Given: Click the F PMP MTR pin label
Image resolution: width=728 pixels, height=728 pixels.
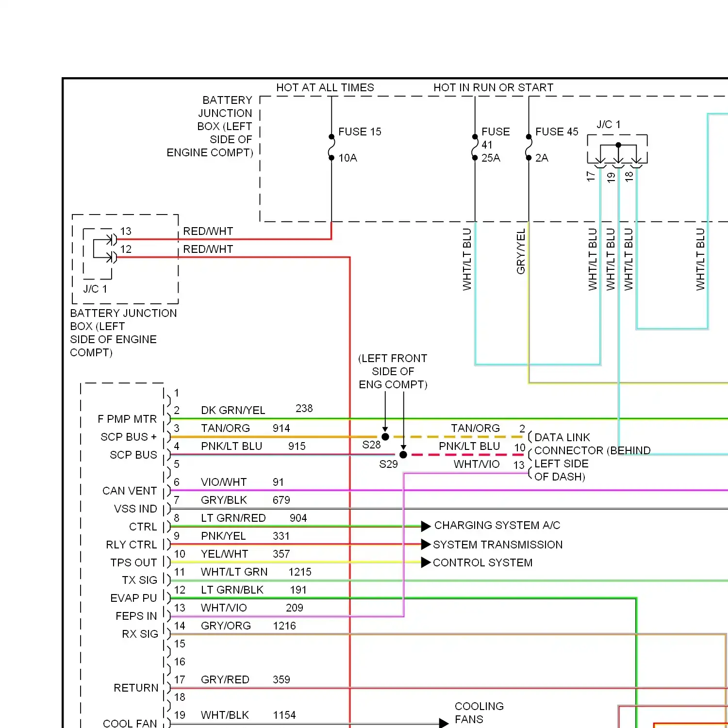Looking at the screenshot, I should [127, 419].
